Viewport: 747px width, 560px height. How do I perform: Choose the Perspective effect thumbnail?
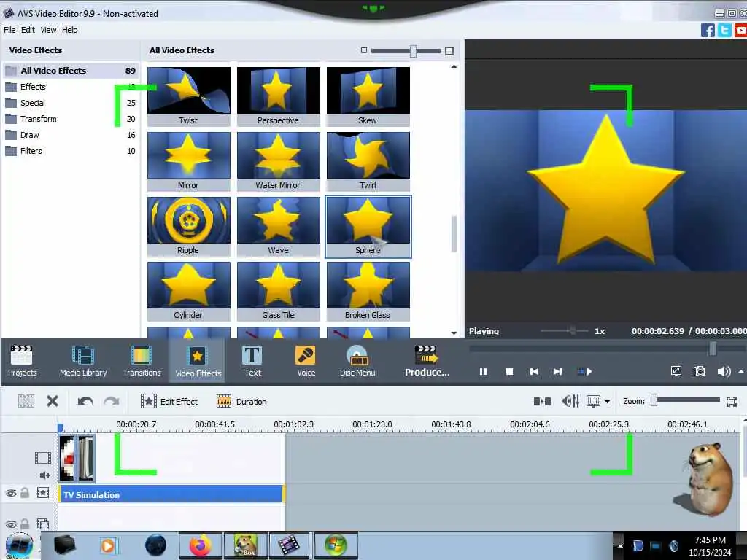click(278, 96)
